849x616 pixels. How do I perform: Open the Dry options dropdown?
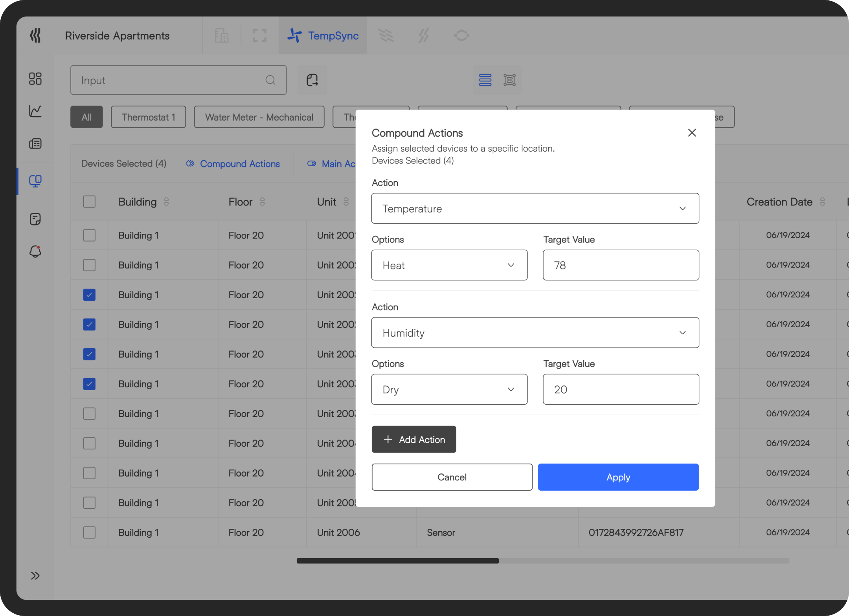pos(449,389)
